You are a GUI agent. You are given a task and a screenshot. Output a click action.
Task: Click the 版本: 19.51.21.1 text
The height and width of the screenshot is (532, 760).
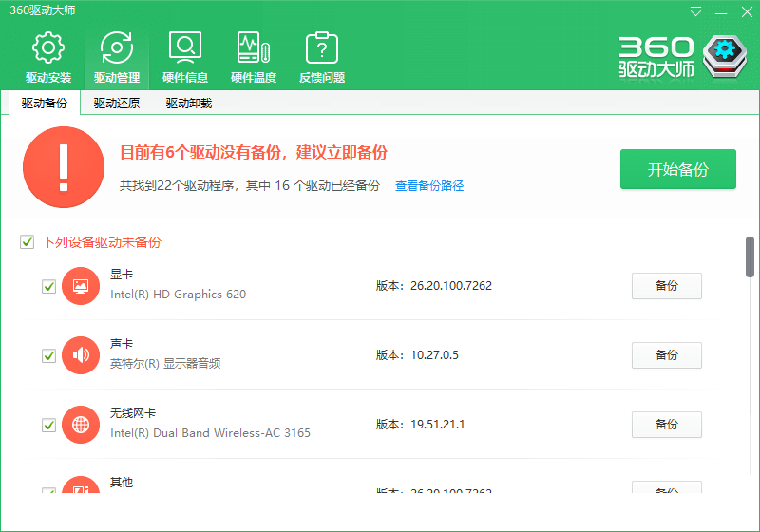tap(420, 425)
